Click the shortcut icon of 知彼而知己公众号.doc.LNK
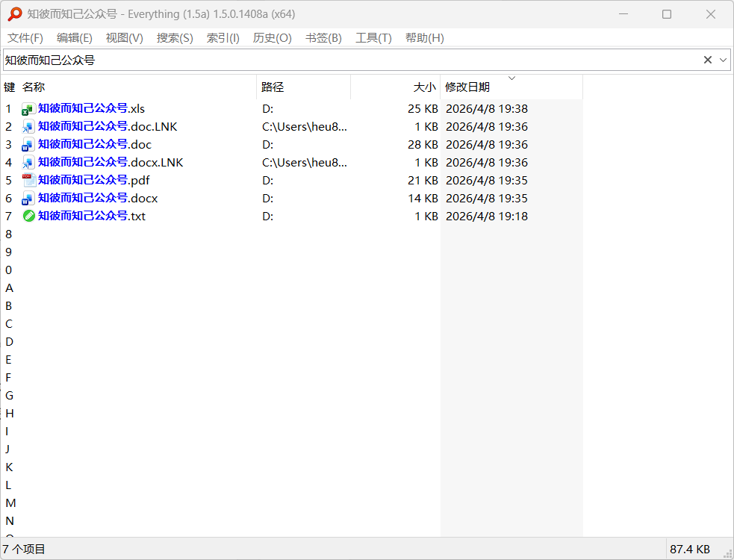This screenshot has width=734, height=560. (28, 127)
